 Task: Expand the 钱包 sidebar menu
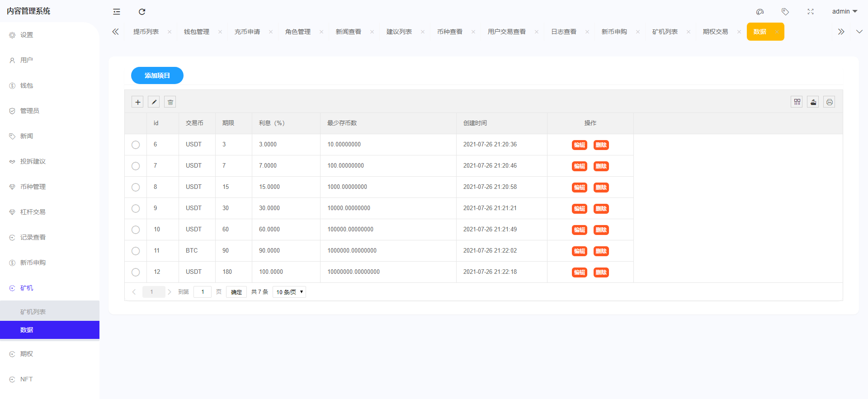[x=27, y=85]
